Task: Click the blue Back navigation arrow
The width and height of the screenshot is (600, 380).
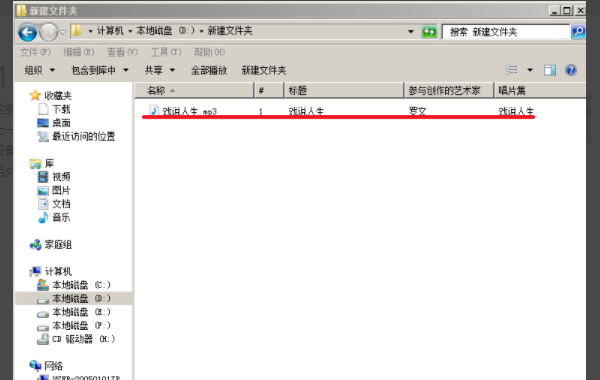Action: click(28, 32)
